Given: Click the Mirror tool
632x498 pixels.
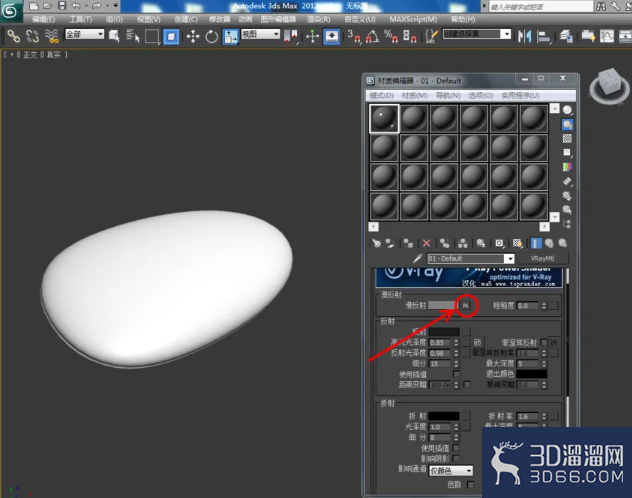Looking at the screenshot, I should 524,36.
